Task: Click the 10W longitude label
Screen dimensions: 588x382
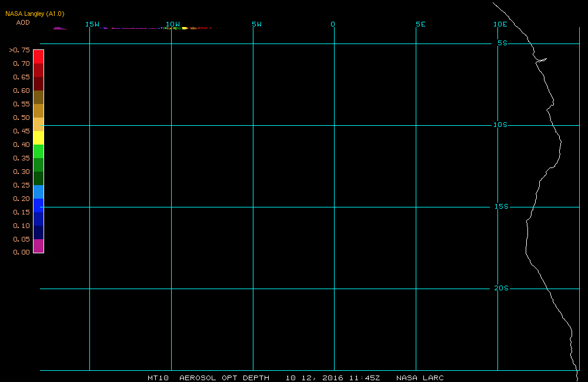Action: coord(173,24)
